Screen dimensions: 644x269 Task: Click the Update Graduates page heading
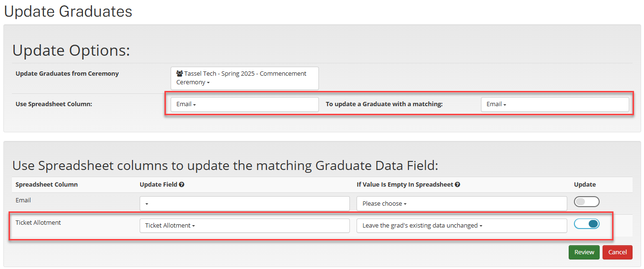(x=68, y=11)
